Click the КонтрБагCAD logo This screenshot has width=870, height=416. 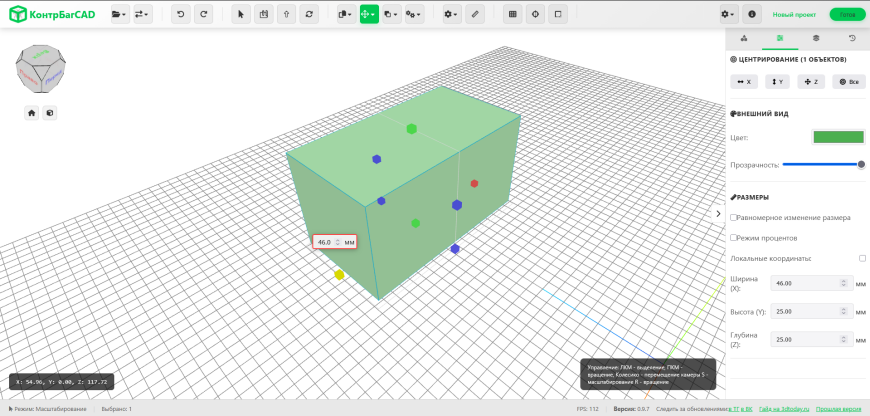pos(52,14)
